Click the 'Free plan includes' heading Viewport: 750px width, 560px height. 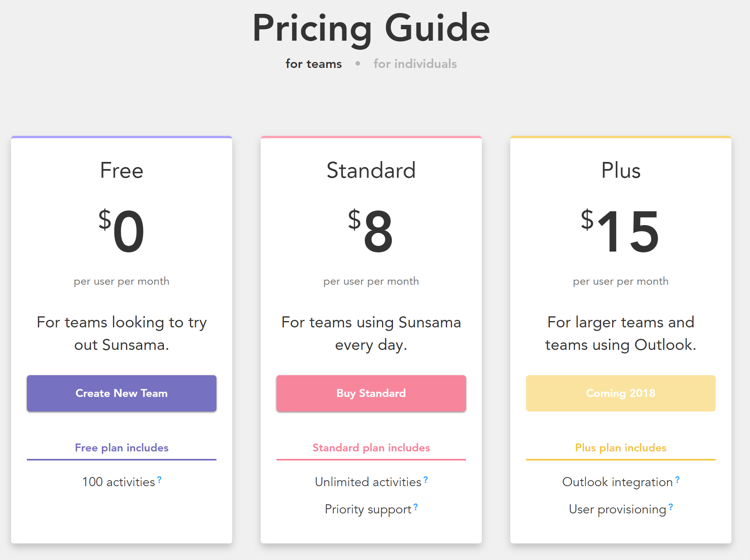click(x=122, y=448)
